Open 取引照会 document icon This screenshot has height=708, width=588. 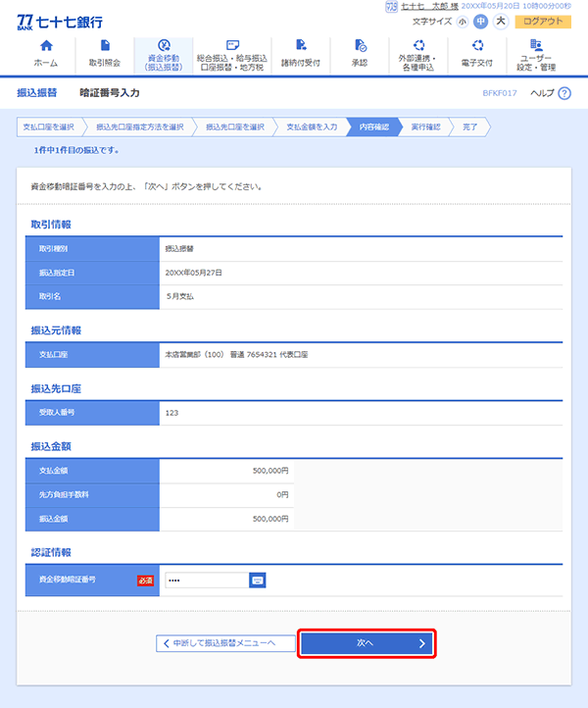pyautogui.click(x=105, y=45)
